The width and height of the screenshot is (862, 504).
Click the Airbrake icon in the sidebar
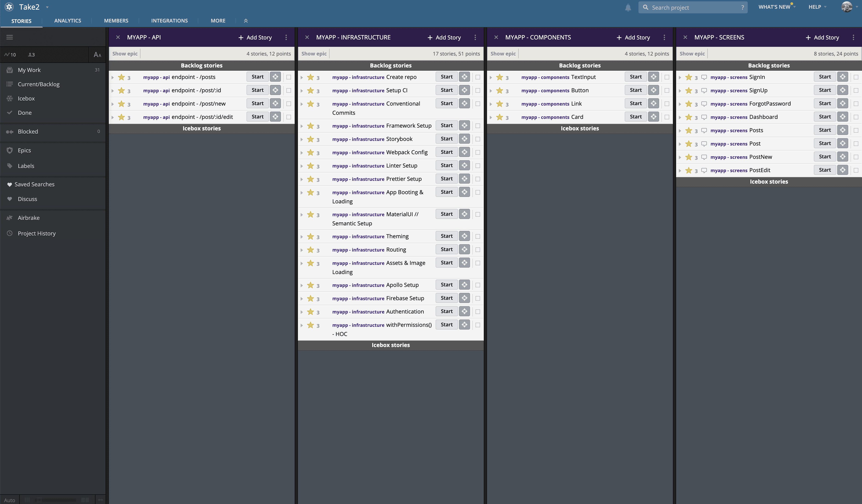click(x=10, y=218)
